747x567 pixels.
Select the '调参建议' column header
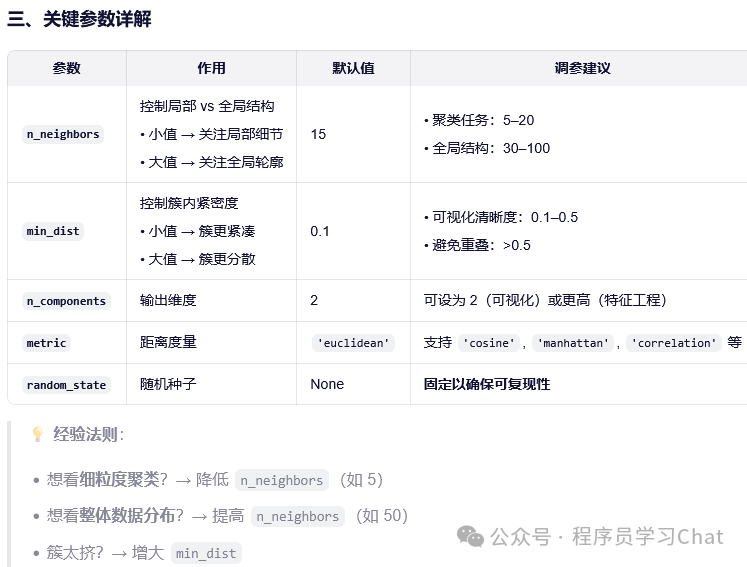coord(582,68)
